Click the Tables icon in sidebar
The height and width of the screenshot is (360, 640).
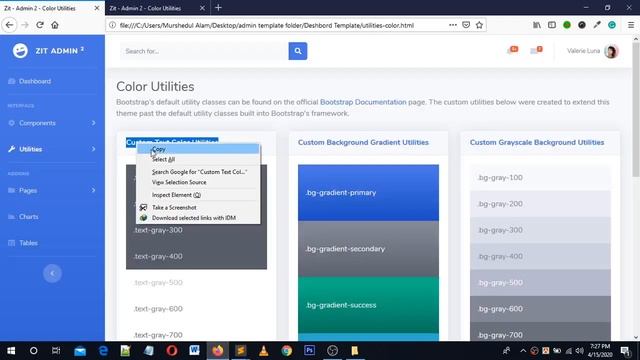[x=11, y=243]
